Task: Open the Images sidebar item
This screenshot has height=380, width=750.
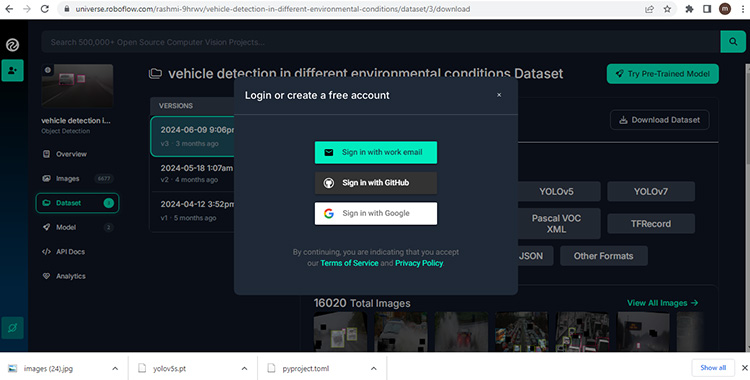Action: point(77,179)
